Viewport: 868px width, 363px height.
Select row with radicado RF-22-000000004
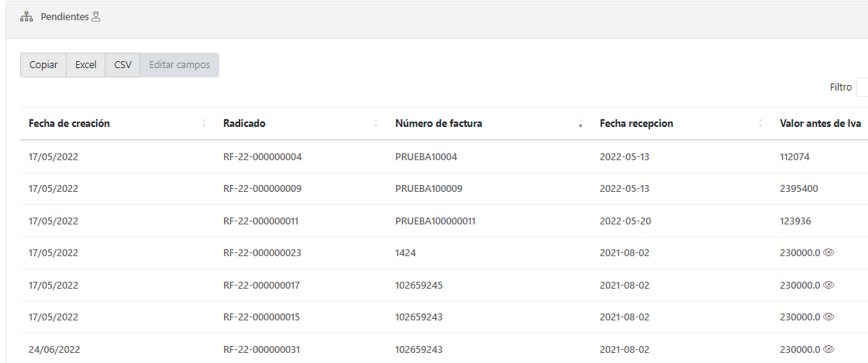[262, 156]
